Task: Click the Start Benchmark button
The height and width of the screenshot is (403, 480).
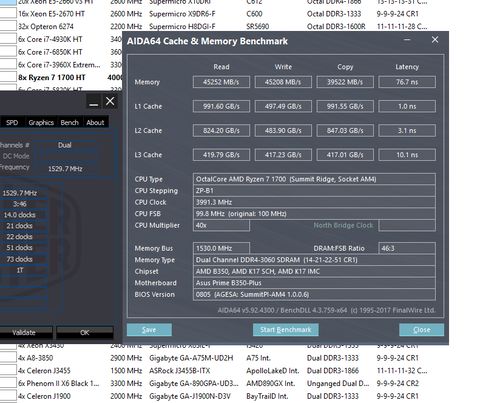Action: 286,330
